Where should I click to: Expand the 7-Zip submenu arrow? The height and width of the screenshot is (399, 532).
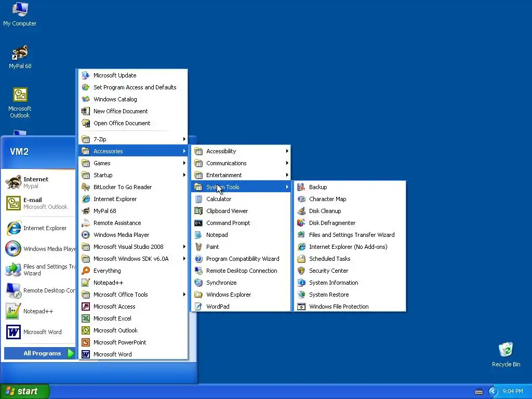click(x=184, y=139)
